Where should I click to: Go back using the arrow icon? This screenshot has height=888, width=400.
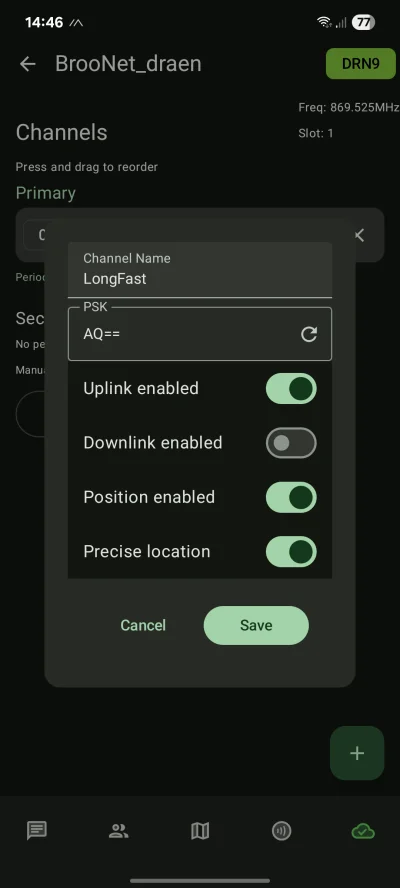coord(28,64)
